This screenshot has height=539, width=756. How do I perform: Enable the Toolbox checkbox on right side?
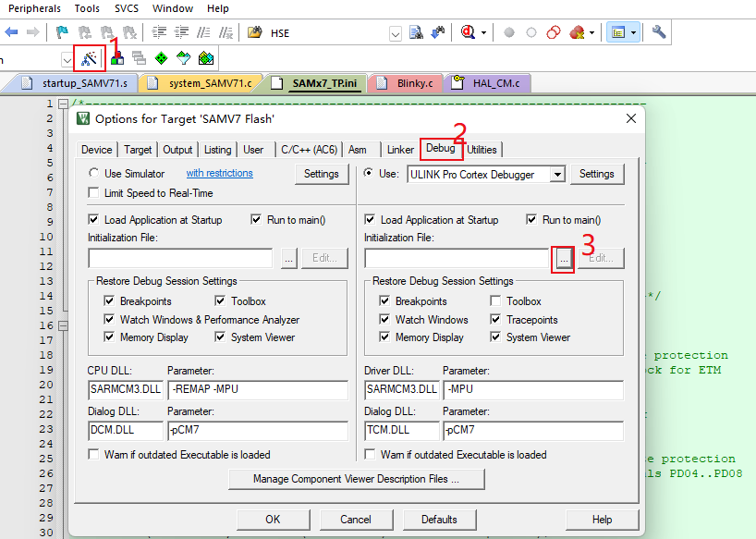point(496,301)
